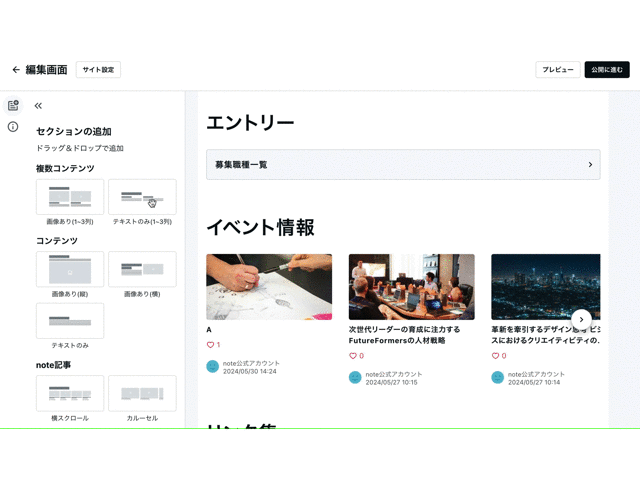Collapse the panel with the double chevron

pyautogui.click(x=38, y=106)
